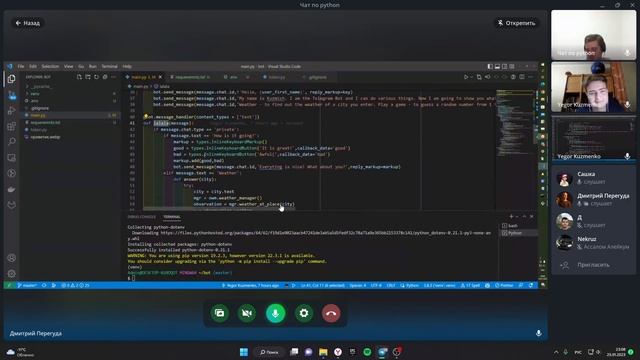Image resolution: width=640 pixels, height=360 pixels.
Task: Open the Edit menu in VS Code
Action: 33,66
